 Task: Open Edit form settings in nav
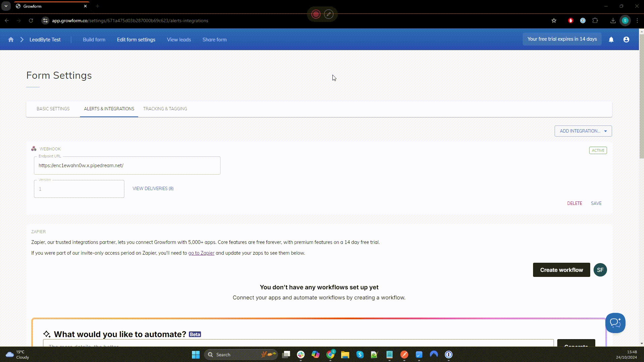coord(136,40)
